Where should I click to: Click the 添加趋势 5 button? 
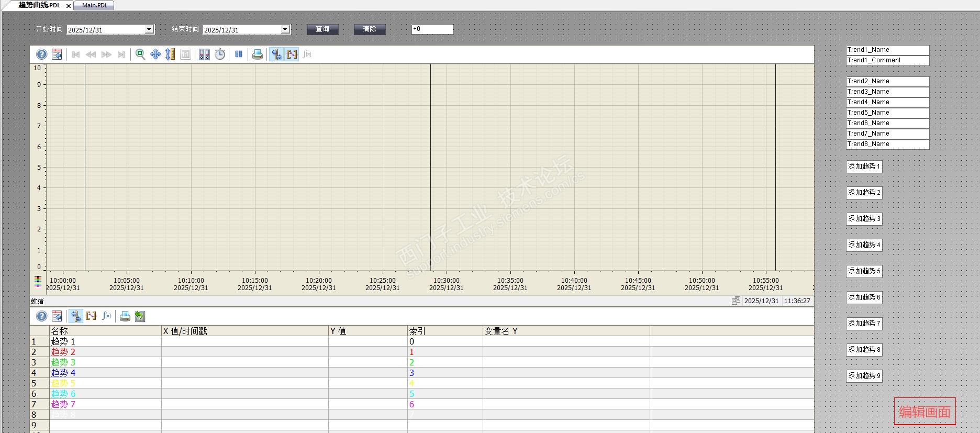(x=864, y=271)
